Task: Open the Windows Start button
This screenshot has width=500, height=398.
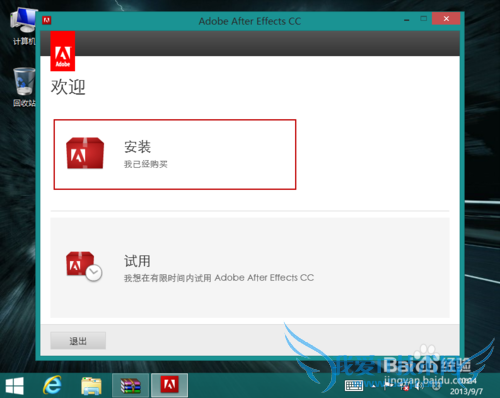Action: [15, 386]
